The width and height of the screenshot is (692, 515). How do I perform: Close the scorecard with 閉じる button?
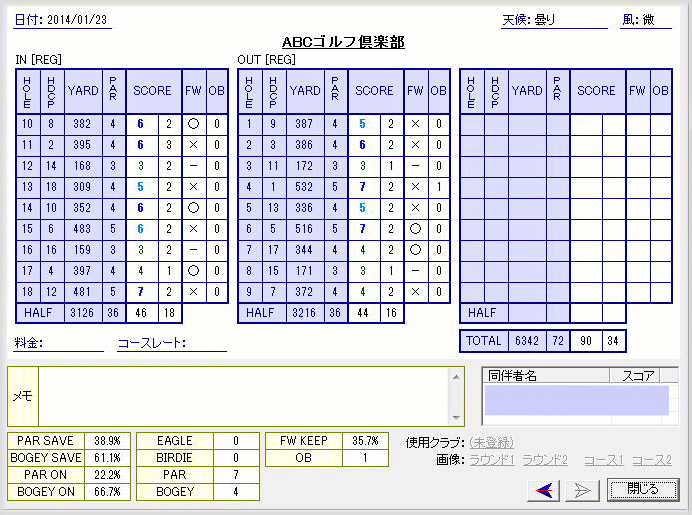643,489
